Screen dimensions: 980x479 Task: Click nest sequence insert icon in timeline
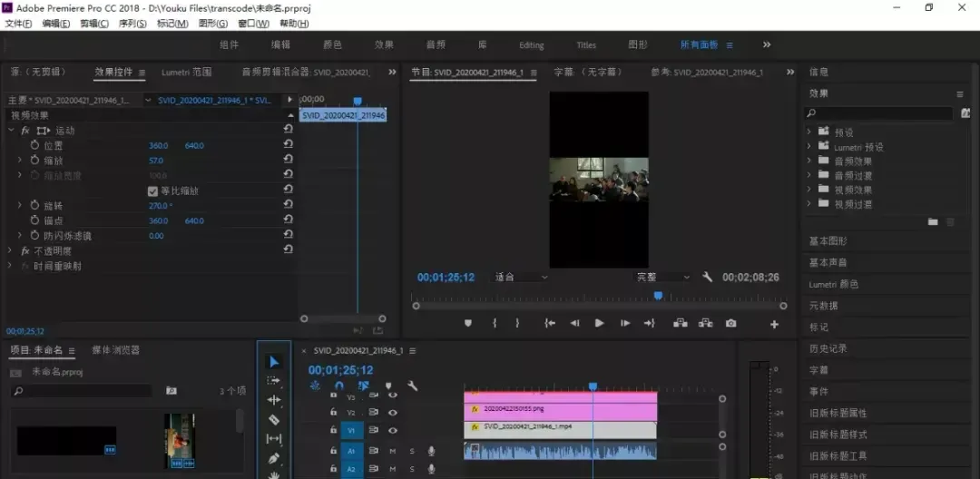click(315, 386)
